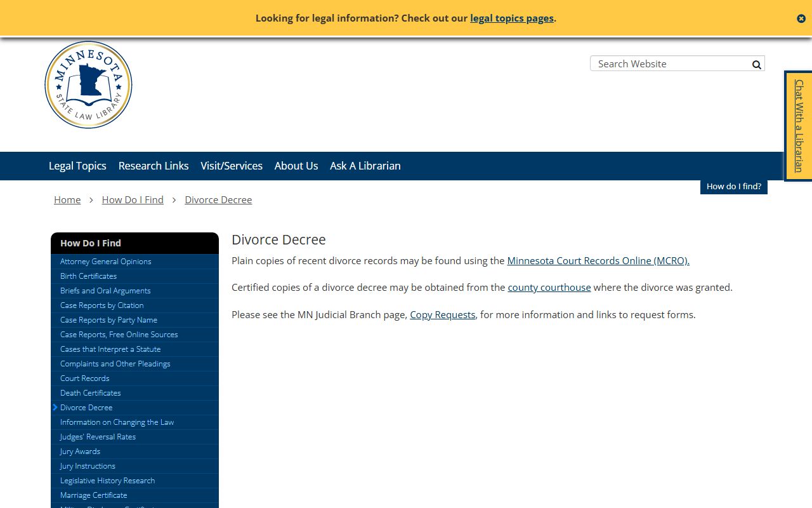Image resolution: width=812 pixels, height=508 pixels.
Task: Click the Divorce Decree breadcrumb
Action: [218, 199]
